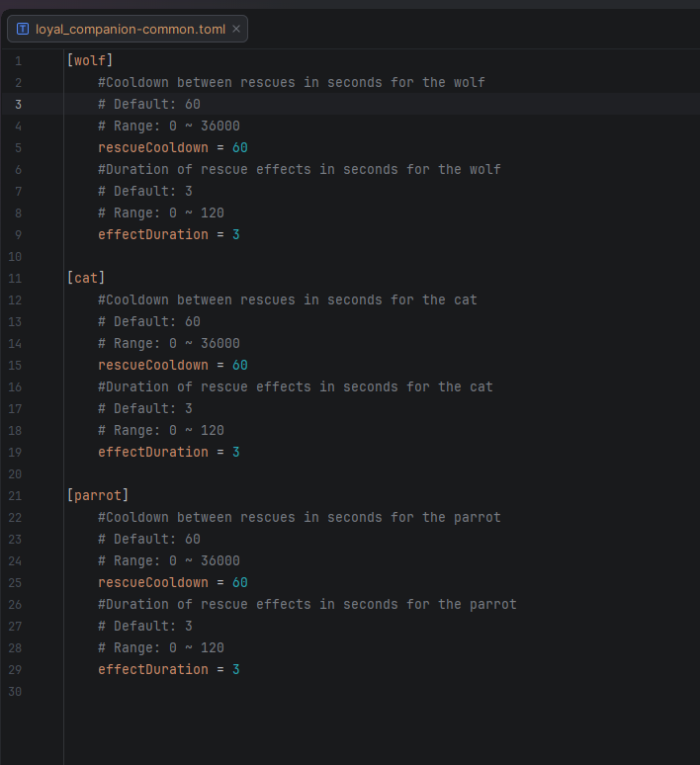This screenshot has height=765, width=700.
Task: Click '# Default: 3' comment on line 17
Action: (145, 409)
